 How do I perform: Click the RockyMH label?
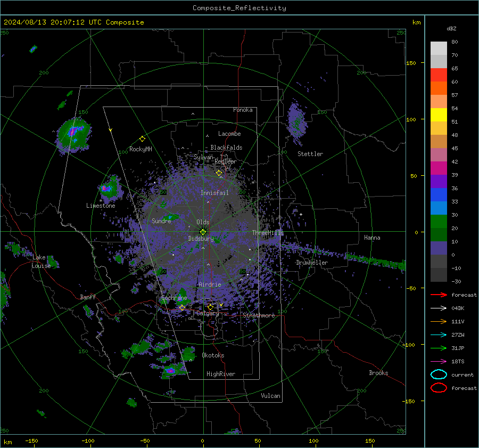pyautogui.click(x=141, y=149)
